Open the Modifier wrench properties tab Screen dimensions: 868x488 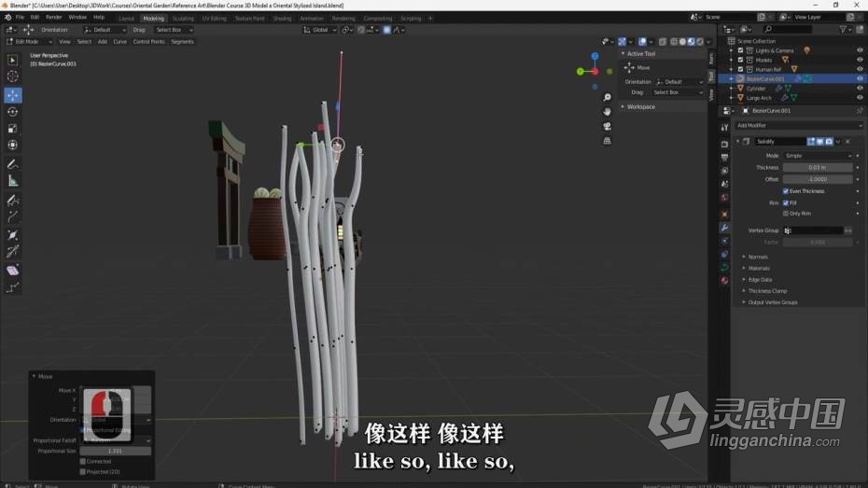724,228
